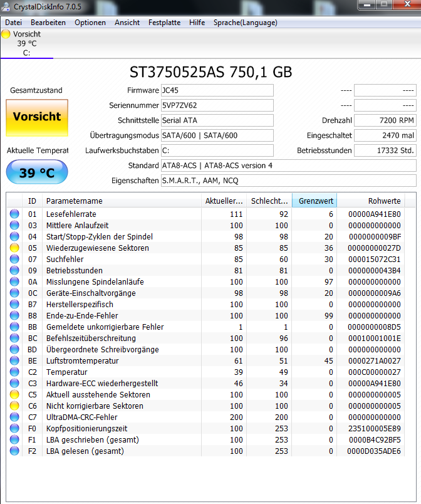The image size is (421, 504).
Task: Click blue icon of Ende-zu-Ende-Fehler row
Action: tap(14, 315)
